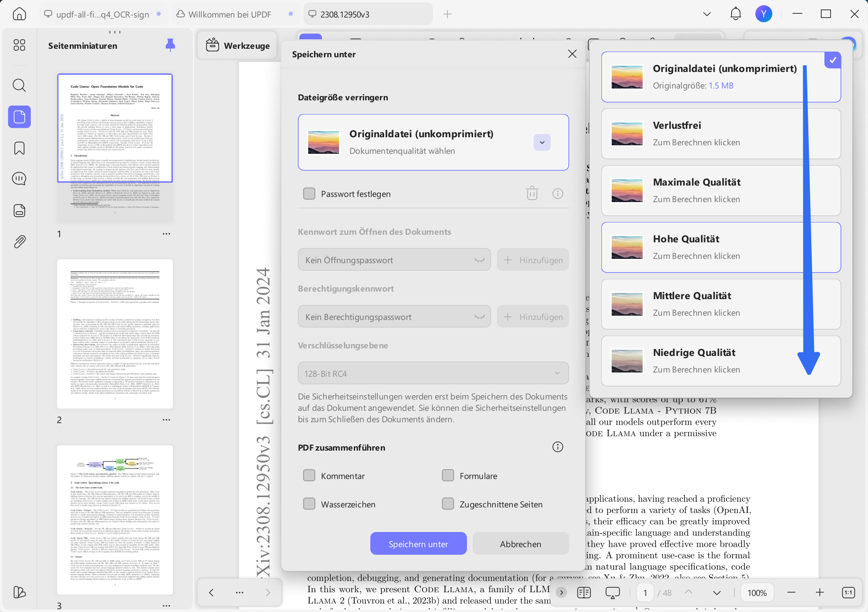The height and width of the screenshot is (612, 868).
Task: Jump to next page down arrow
Action: pyautogui.click(x=717, y=593)
